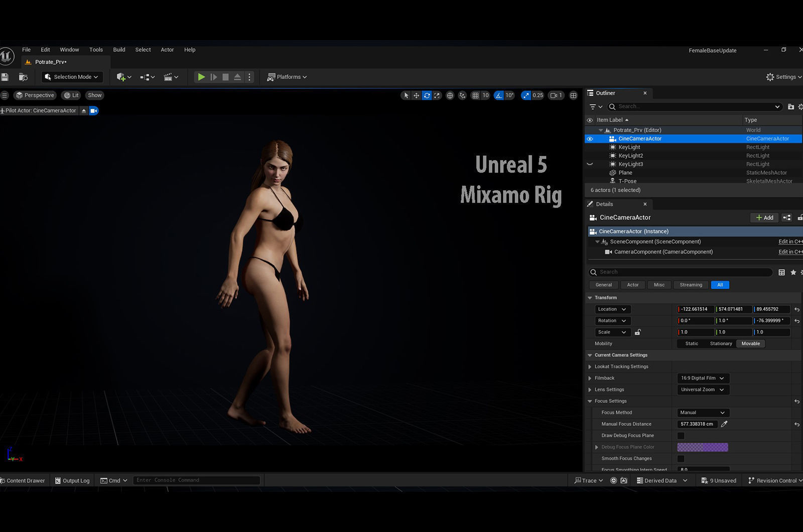Toggle world/local coordinate system globe icon
This screenshot has height=532, width=803.
(450, 95)
